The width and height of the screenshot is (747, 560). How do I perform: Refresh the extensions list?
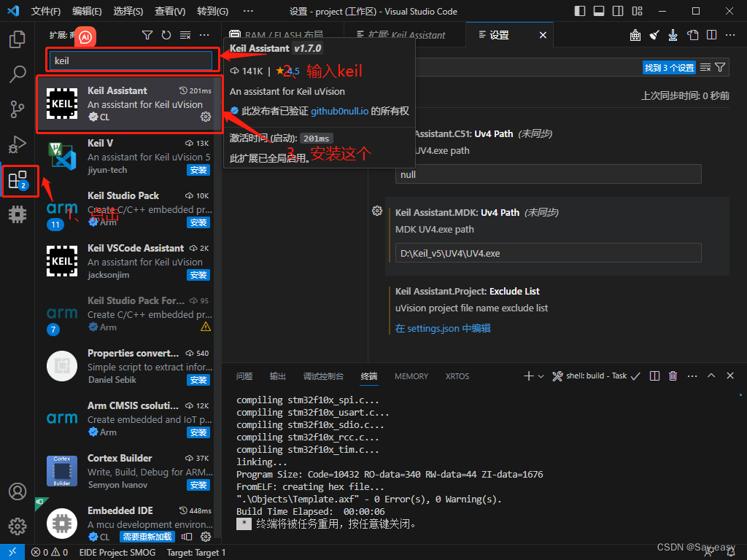(x=166, y=35)
